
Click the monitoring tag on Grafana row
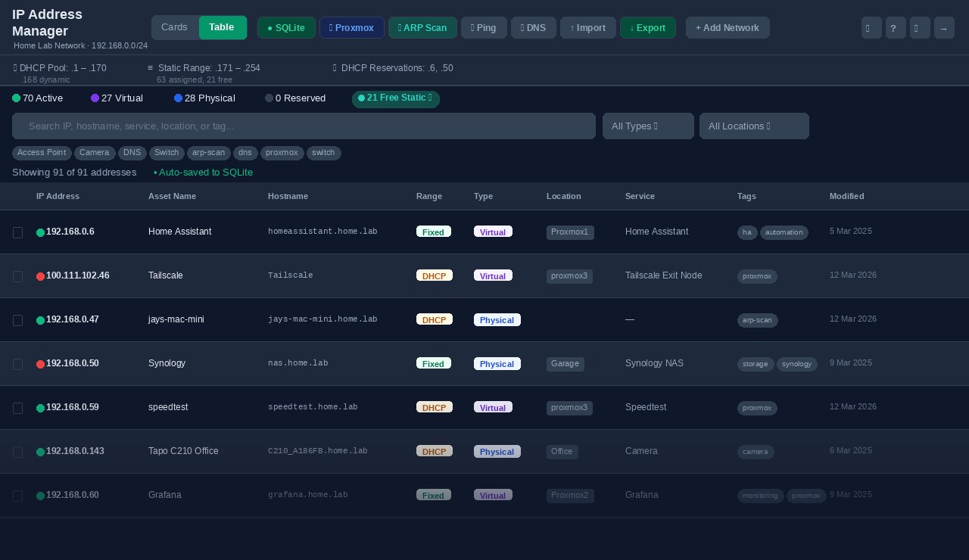click(x=761, y=496)
